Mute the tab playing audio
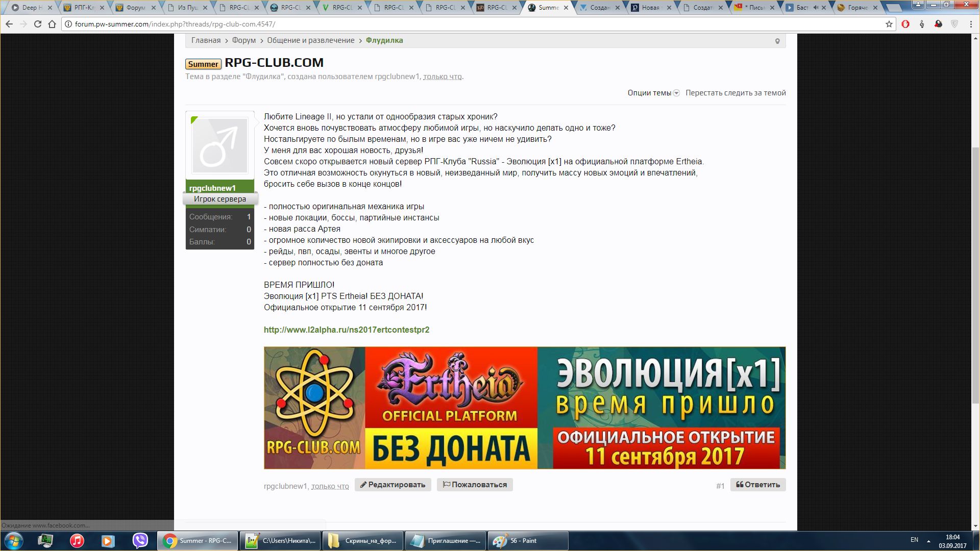The image size is (980, 551). 815,8
